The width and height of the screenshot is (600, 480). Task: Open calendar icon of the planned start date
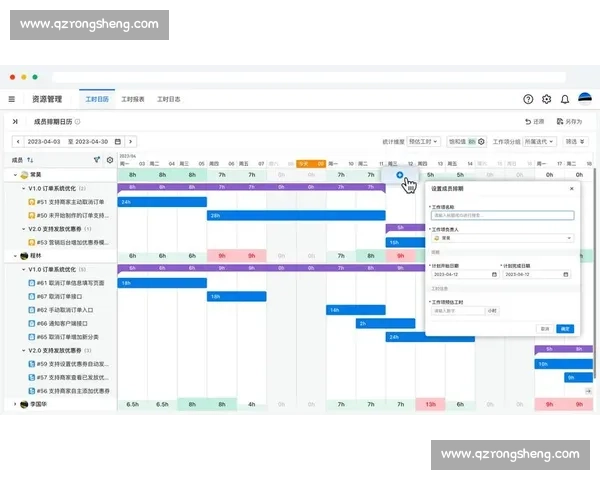point(494,274)
